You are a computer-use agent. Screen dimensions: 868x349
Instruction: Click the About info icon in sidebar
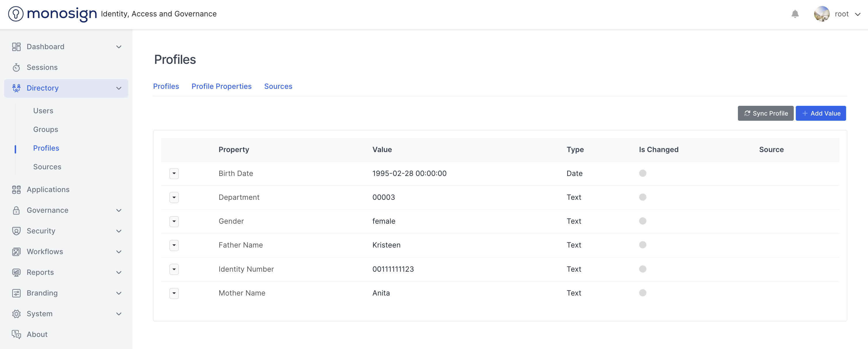pos(16,334)
